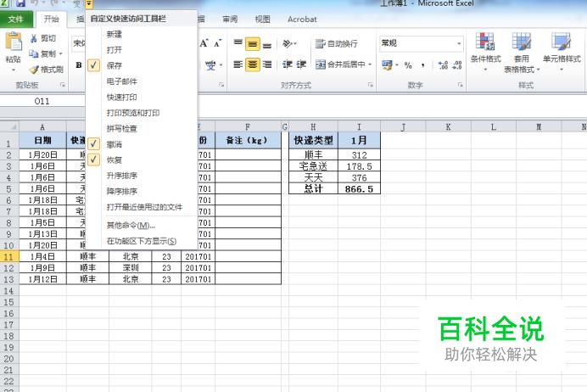Choose 在功能区下方显示(S) menu entry
The height and width of the screenshot is (392, 587).
[x=142, y=241]
